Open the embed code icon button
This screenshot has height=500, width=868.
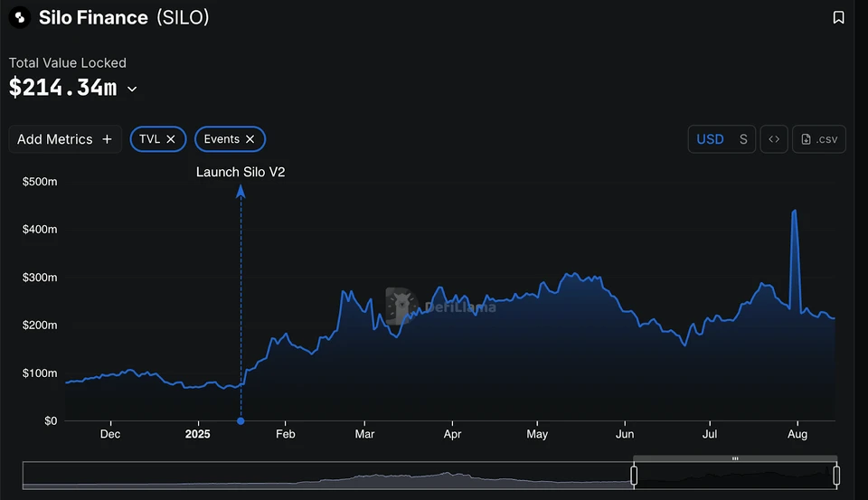pos(774,139)
